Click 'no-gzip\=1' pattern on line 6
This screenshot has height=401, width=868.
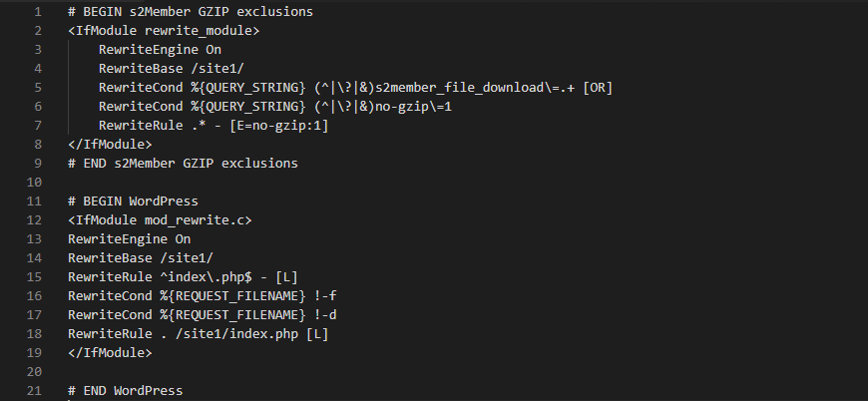(x=413, y=106)
